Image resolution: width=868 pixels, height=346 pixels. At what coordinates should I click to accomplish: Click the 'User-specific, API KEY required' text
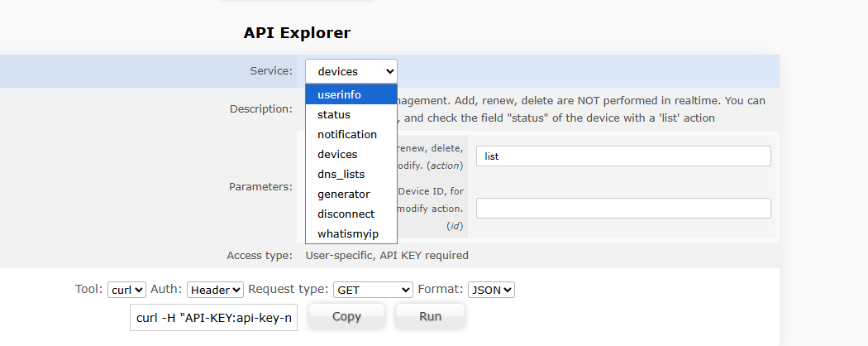(387, 256)
